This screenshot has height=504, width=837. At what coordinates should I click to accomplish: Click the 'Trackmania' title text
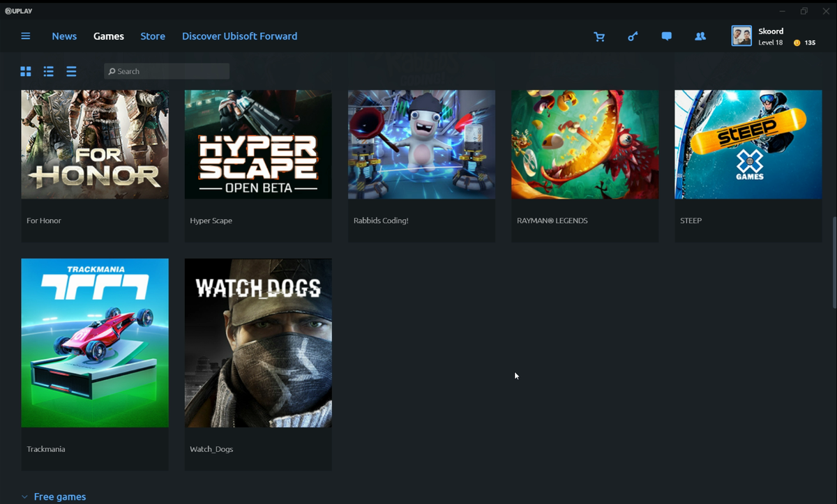46,449
